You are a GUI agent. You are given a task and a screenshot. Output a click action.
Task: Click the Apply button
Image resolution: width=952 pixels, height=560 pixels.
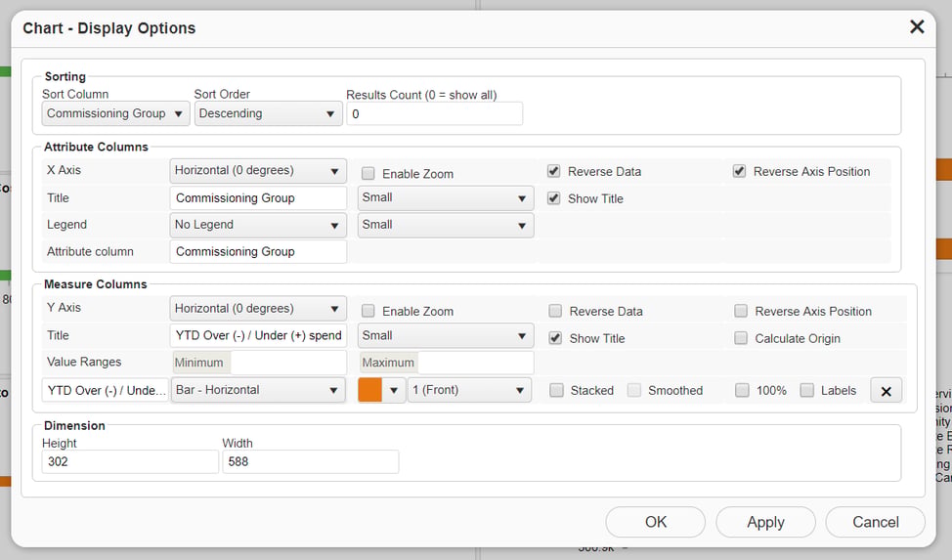coord(765,522)
